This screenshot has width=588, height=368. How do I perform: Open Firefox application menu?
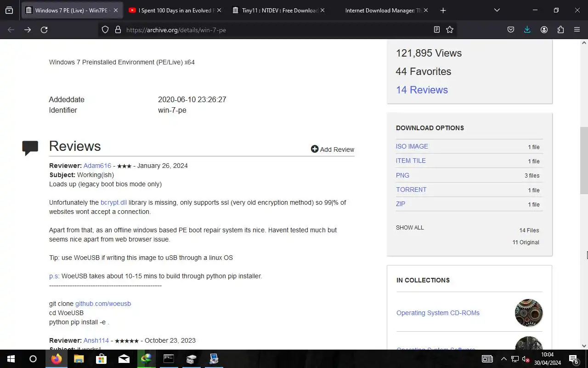[x=577, y=29]
